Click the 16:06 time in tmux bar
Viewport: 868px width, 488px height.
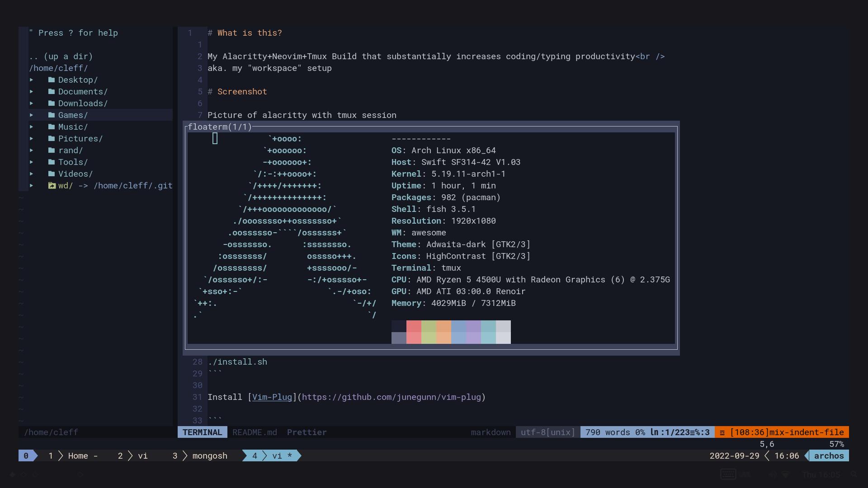(787, 456)
